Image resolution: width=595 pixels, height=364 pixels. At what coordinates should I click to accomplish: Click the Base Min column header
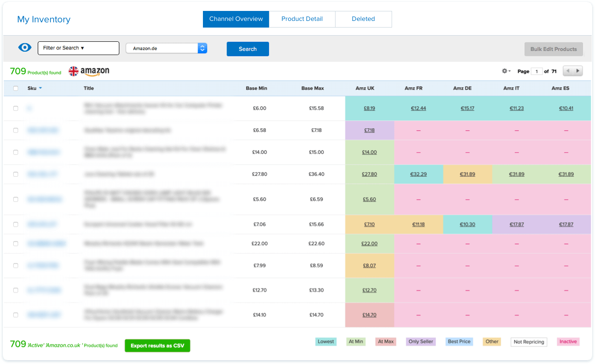(x=256, y=88)
